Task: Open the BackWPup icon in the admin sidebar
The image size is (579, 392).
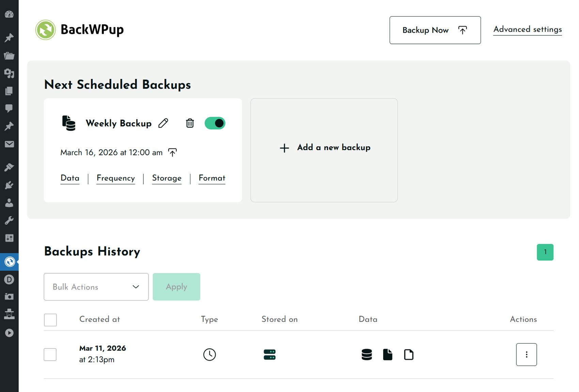Action: 10,262
